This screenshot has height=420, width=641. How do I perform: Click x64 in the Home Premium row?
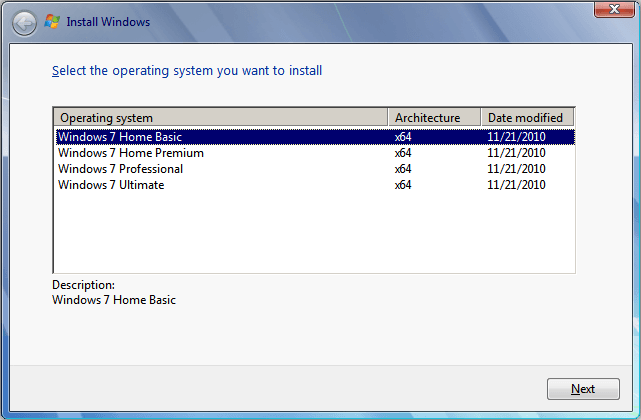click(x=403, y=153)
